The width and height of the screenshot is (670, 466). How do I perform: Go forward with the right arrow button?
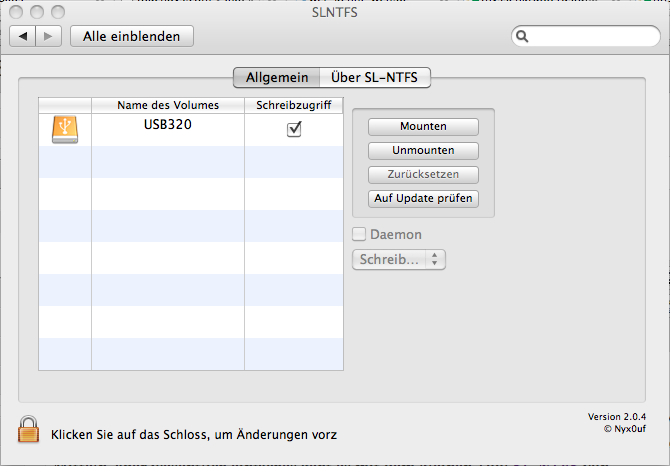[49, 36]
